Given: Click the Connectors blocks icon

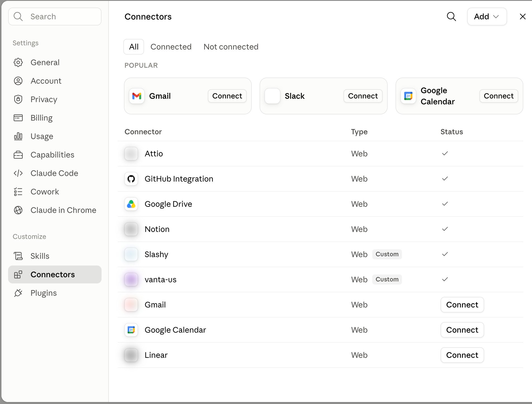Looking at the screenshot, I should pyautogui.click(x=18, y=274).
